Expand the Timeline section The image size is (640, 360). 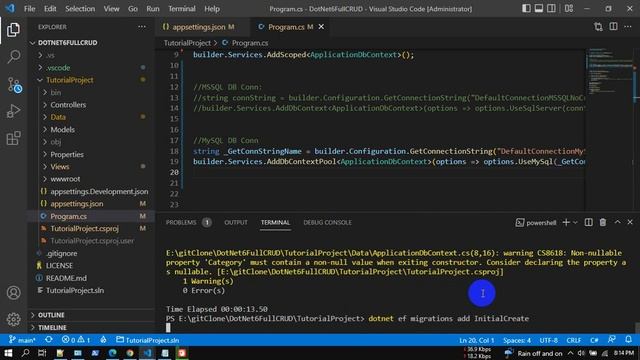pos(52,327)
